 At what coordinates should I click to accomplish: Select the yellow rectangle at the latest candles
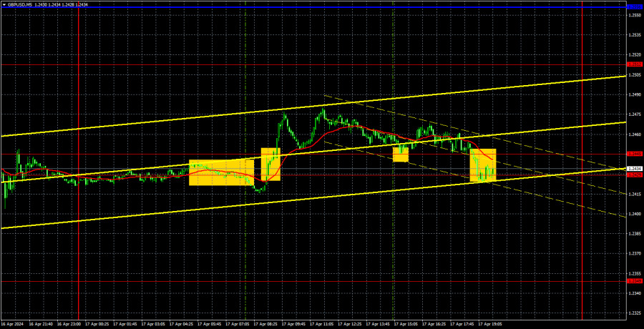(483, 165)
